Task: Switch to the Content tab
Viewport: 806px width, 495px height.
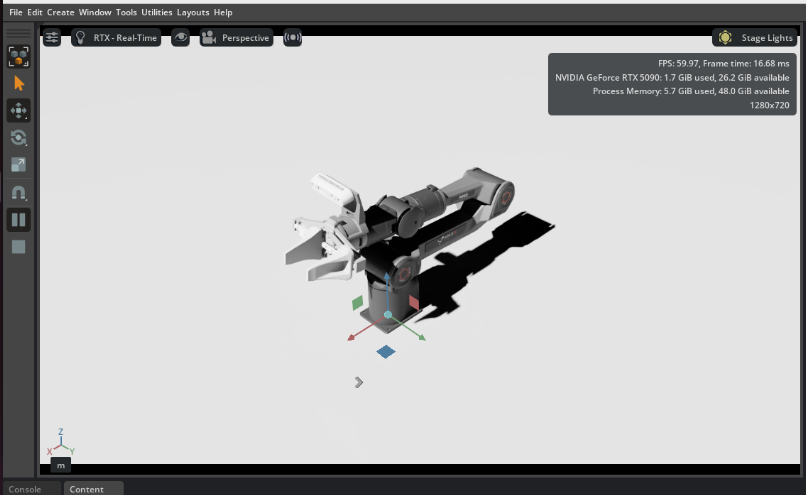Action: coord(86,489)
